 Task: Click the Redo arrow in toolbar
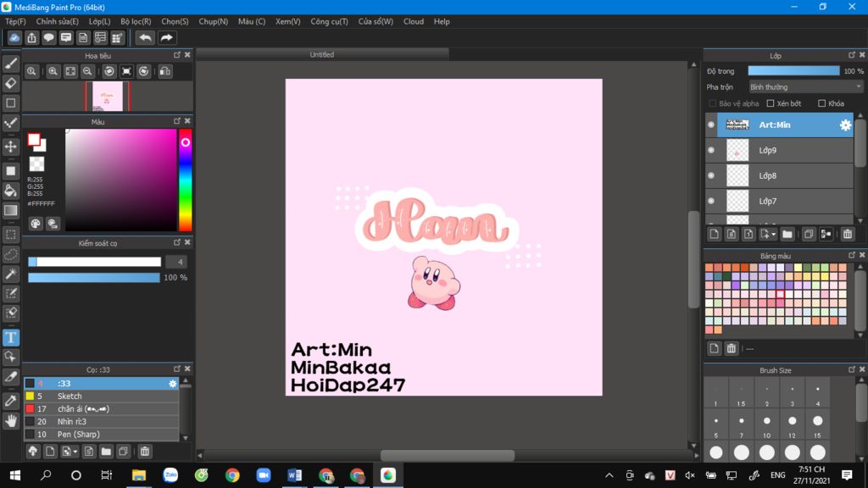click(x=166, y=37)
